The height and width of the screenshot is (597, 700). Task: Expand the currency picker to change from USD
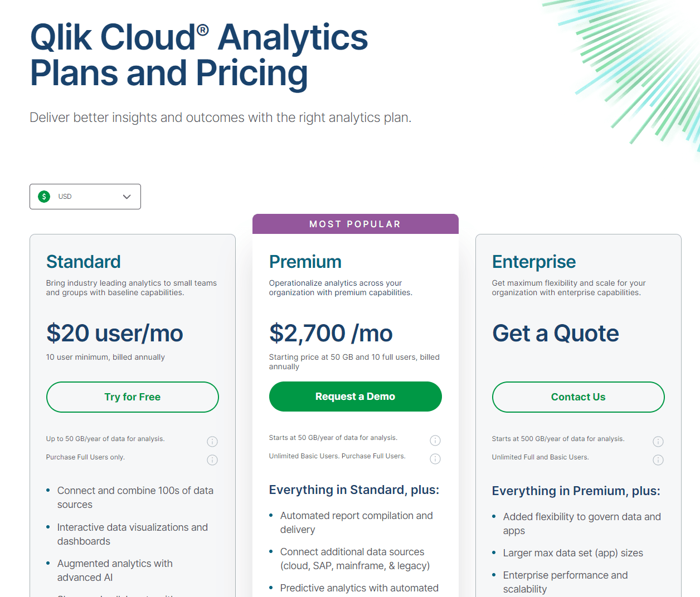(85, 196)
